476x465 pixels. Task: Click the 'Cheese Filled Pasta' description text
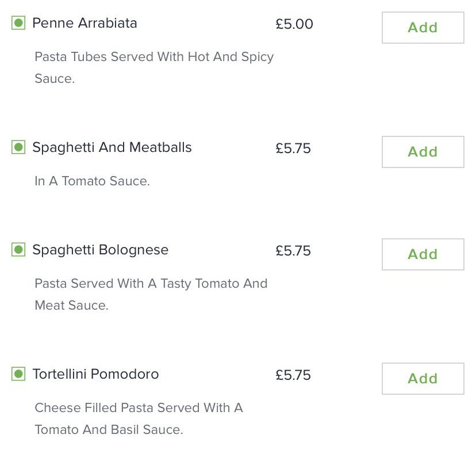pos(139,418)
